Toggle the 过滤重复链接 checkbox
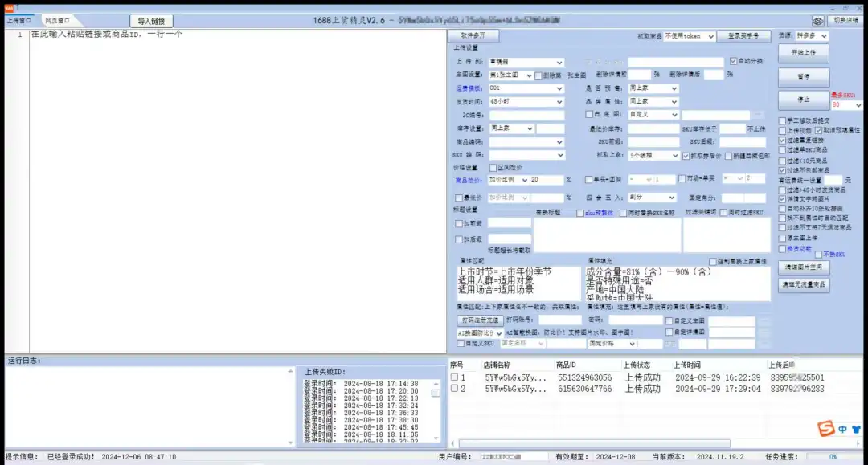Image resolution: width=868 pixels, height=465 pixels. pos(783,140)
